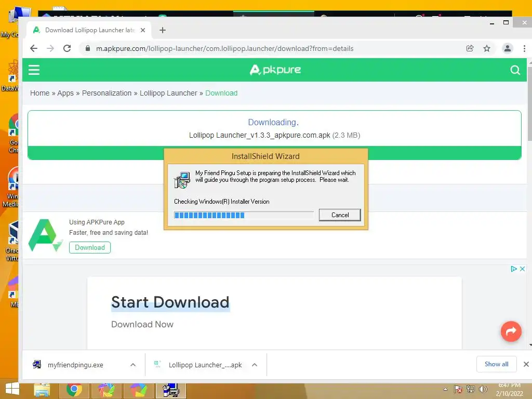The width and height of the screenshot is (532, 399).
Task: Click Download Now ad text
Action: pos(142,324)
